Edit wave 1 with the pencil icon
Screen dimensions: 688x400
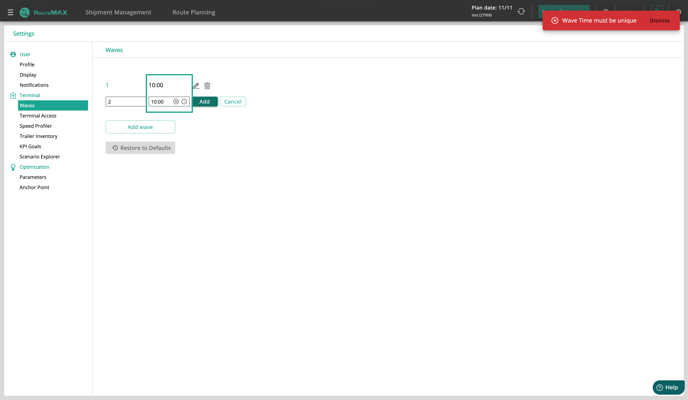pyautogui.click(x=196, y=86)
